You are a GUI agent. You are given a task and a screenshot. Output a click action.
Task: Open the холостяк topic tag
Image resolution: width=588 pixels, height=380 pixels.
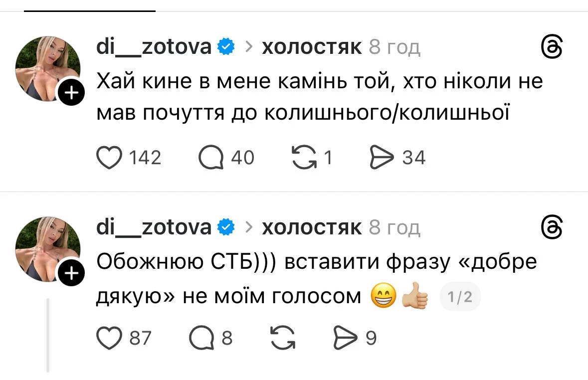[312, 46]
